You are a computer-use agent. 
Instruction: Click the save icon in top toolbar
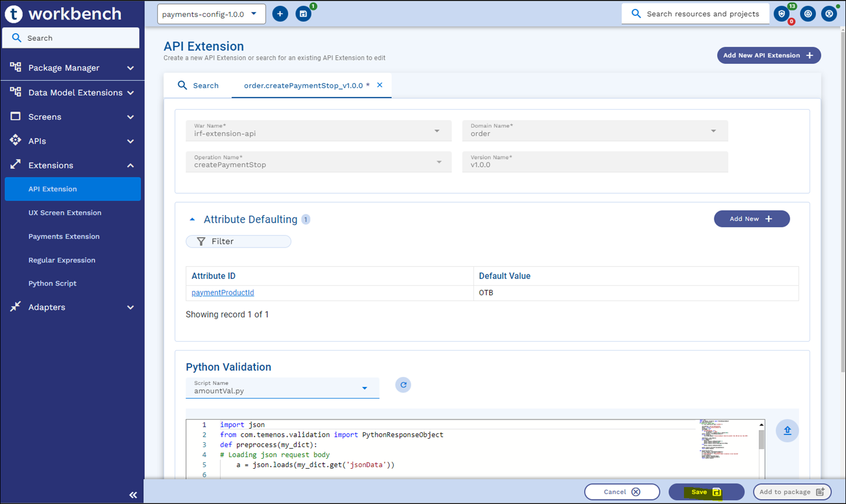(303, 14)
